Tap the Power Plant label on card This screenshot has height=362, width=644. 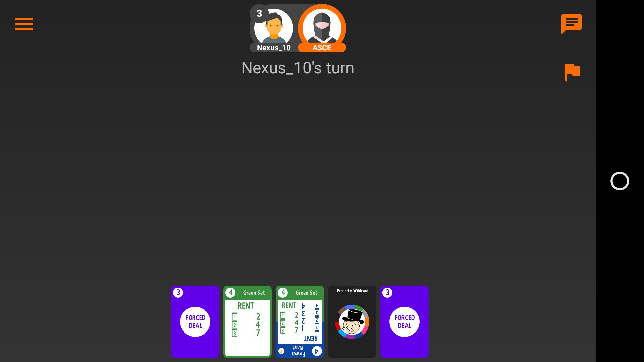click(x=298, y=351)
